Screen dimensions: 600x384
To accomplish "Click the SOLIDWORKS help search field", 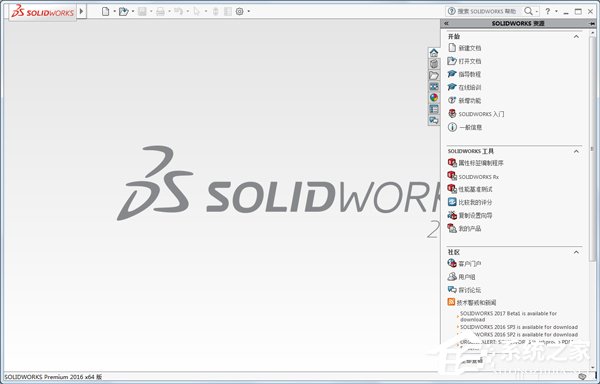I will click(x=484, y=11).
